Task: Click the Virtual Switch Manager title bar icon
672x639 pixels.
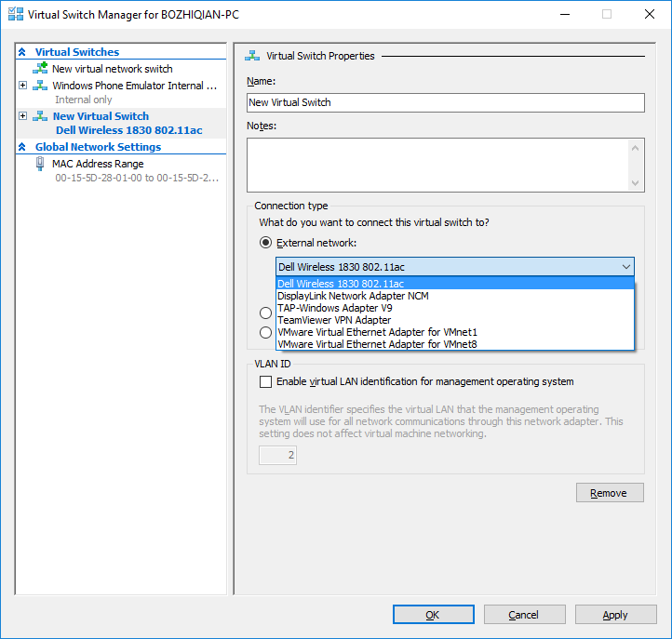Action: click(16, 14)
